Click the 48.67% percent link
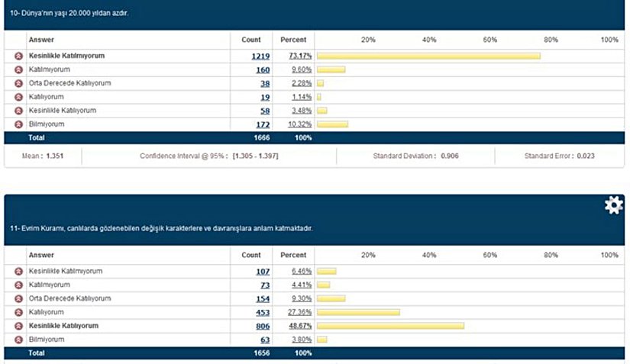Screen dimensions: 630x364 tap(297, 326)
